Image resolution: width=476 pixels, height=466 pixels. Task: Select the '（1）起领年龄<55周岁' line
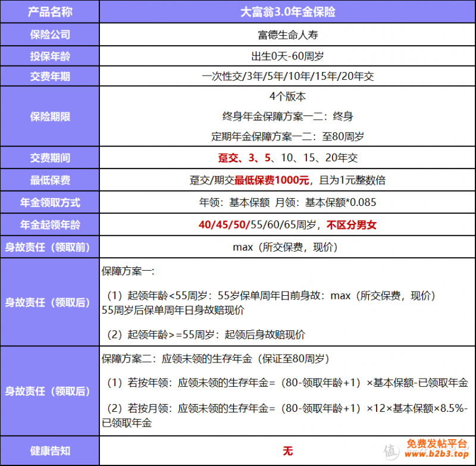(271, 295)
